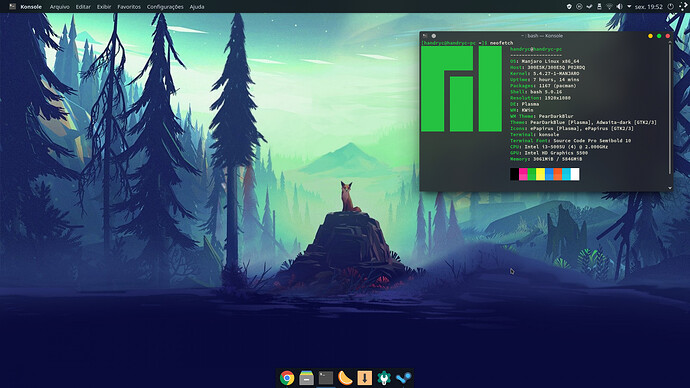690x388 pixels.
Task: Click the 'Terminal: konsole' line
Action: coord(535,135)
